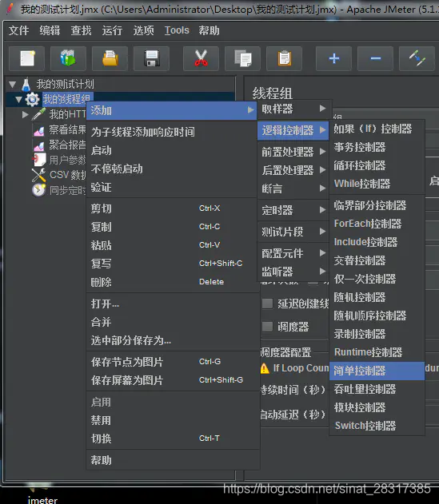Choose 录制控制器 from the submenu
Viewport: 439px width, 504px height.
(x=377, y=334)
